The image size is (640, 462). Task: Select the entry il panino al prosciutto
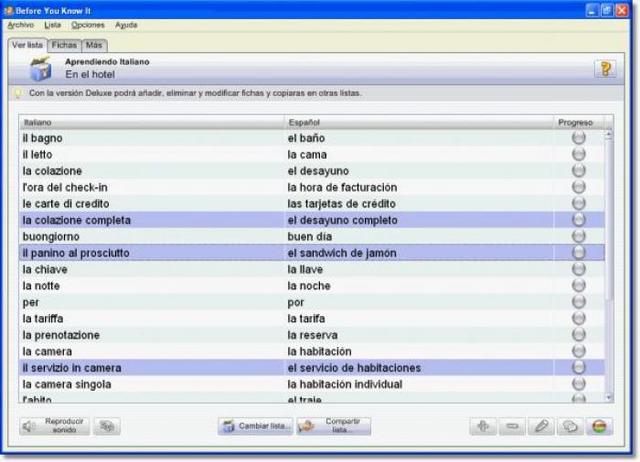(x=76, y=253)
